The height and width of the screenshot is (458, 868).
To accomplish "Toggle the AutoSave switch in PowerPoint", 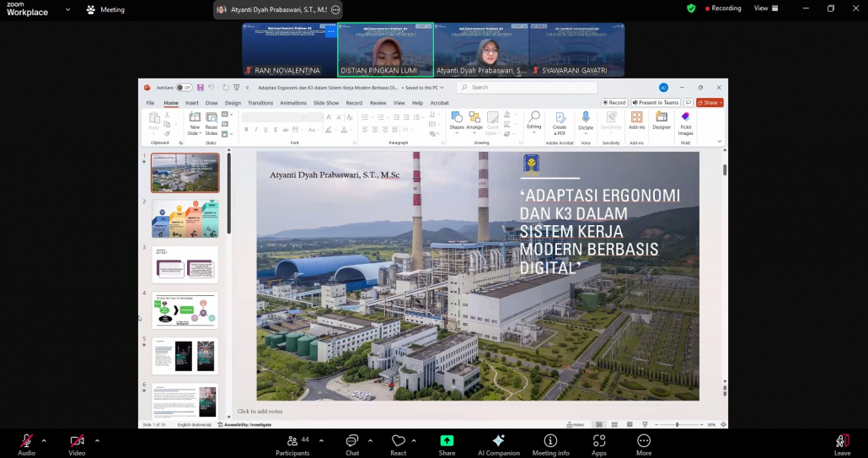I will pyautogui.click(x=184, y=88).
